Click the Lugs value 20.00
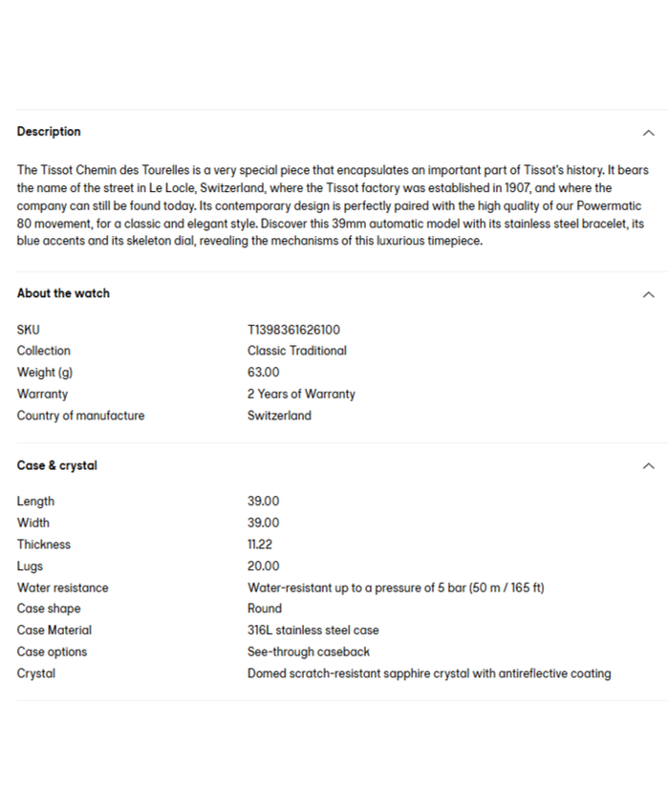Image resolution: width=669 pixels, height=812 pixels. [264, 566]
